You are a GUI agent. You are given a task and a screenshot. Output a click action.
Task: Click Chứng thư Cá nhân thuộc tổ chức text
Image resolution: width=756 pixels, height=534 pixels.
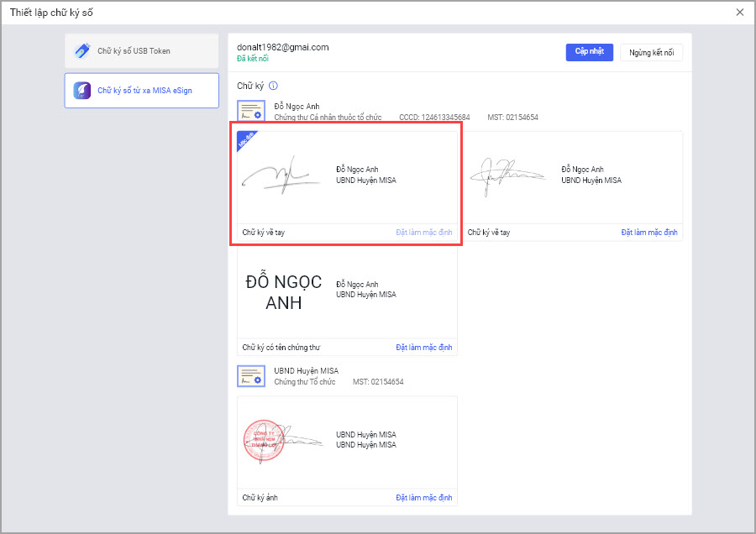(328, 117)
